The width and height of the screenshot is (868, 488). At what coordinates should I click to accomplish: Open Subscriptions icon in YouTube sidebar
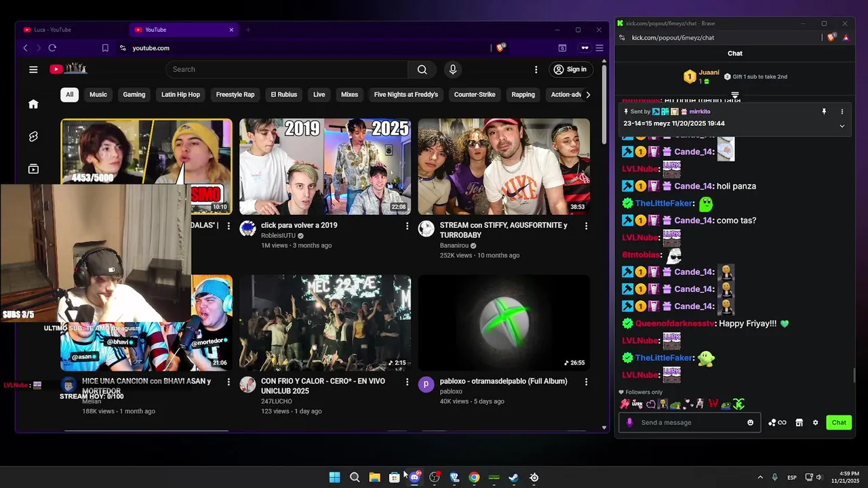33,169
